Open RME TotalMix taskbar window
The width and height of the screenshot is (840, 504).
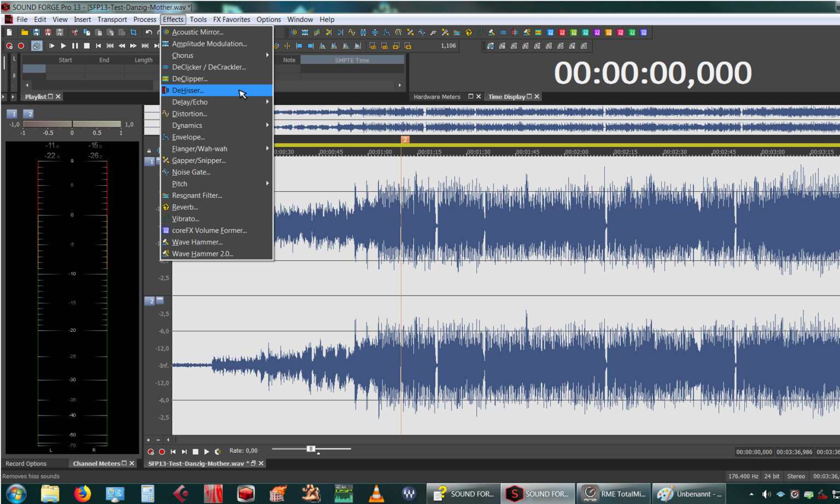615,494
